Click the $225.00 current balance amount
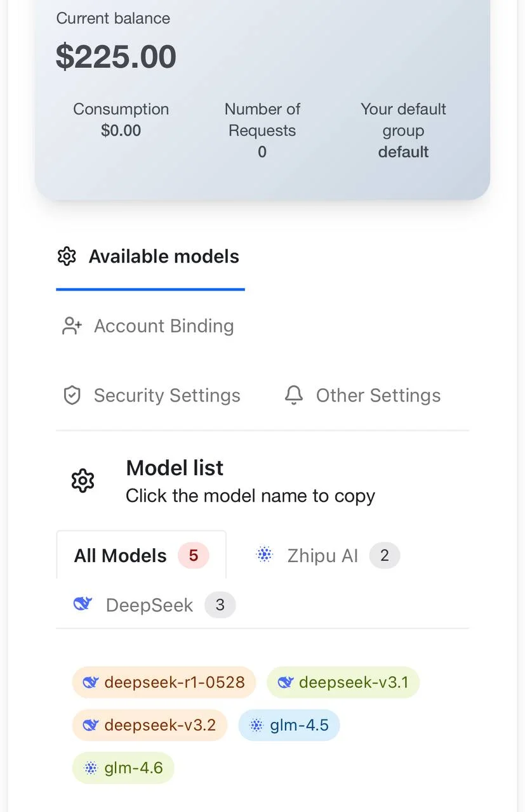The width and height of the screenshot is (525, 812). pyautogui.click(x=116, y=57)
